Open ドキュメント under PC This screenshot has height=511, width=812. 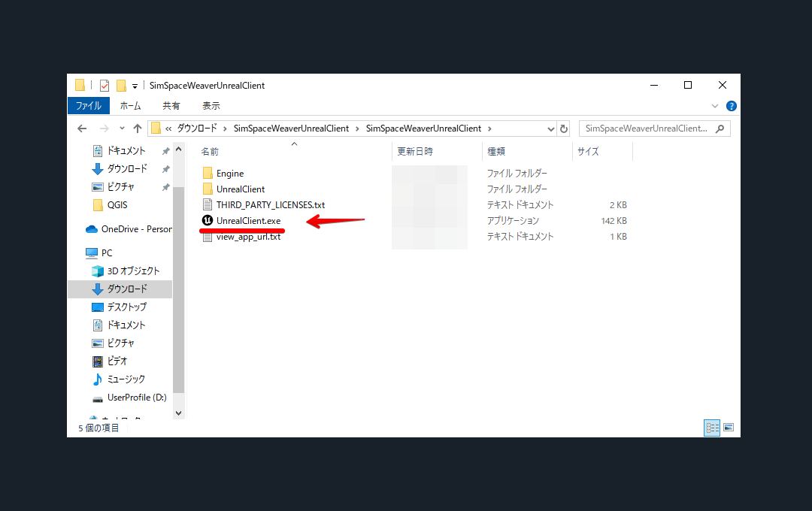click(126, 325)
